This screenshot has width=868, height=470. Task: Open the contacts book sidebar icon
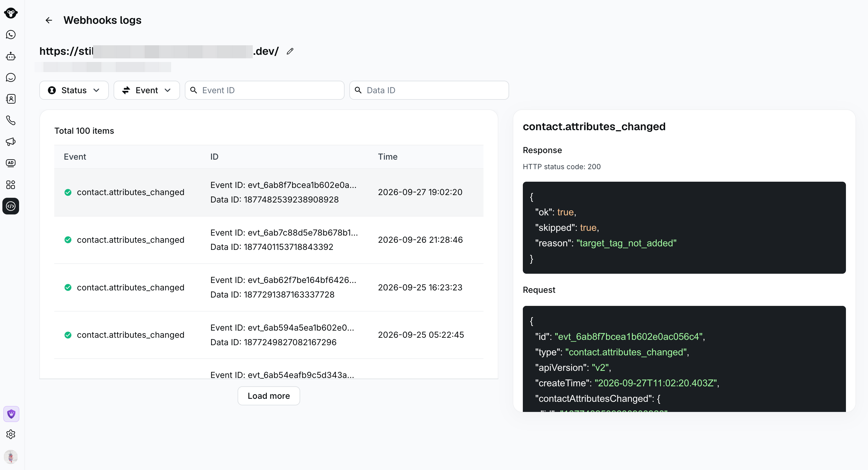(11, 99)
